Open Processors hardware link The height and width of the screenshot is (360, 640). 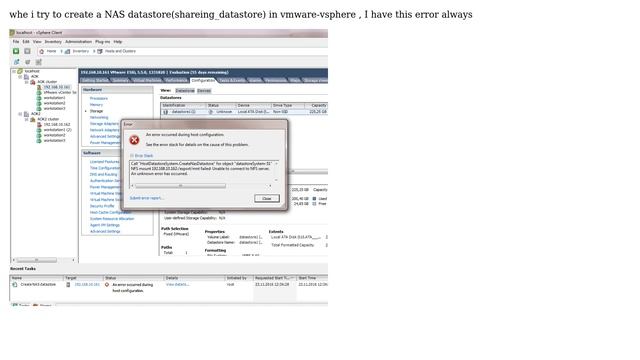click(99, 98)
